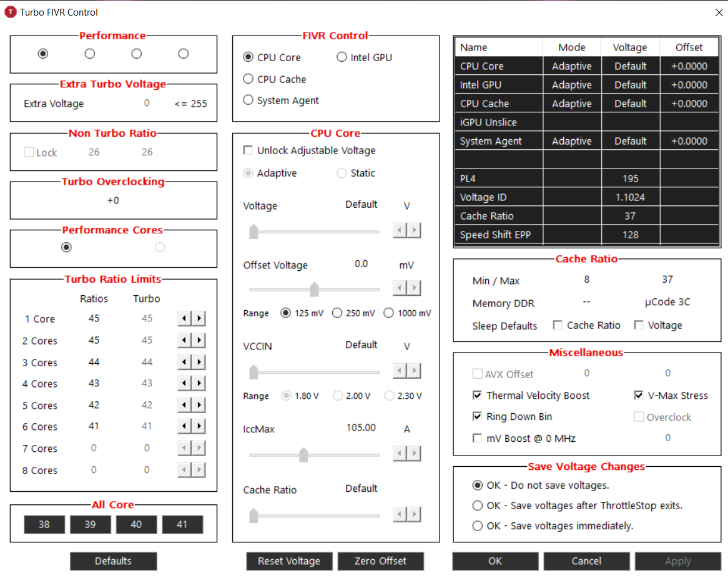Choose 125 mV offset range
This screenshot has width=728, height=576.
[302, 313]
